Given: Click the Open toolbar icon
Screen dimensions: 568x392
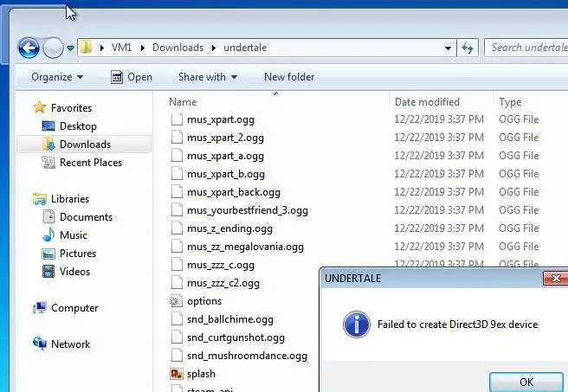Looking at the screenshot, I should 117,77.
